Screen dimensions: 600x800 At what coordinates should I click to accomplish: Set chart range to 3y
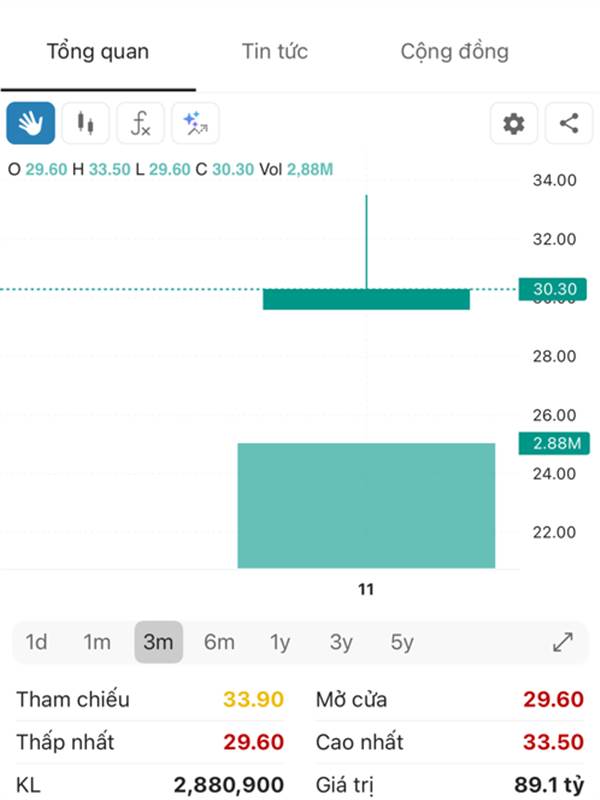(x=341, y=642)
